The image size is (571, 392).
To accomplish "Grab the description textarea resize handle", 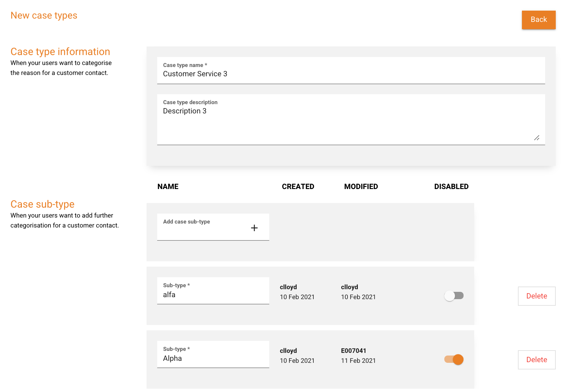I will coord(537,138).
